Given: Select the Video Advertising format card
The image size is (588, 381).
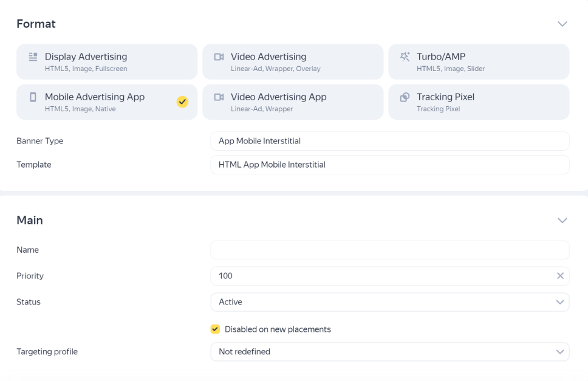Looking at the screenshot, I should pos(293,61).
